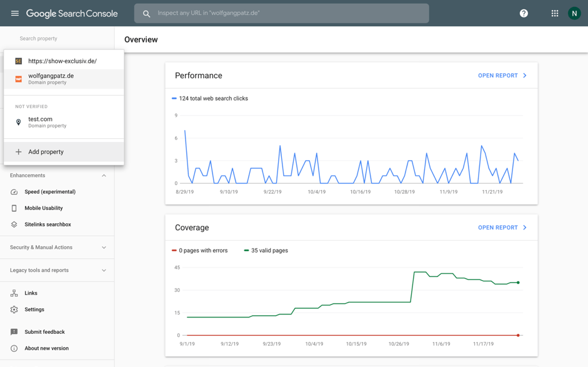The width and height of the screenshot is (588, 367).
Task: Click the Google Search Console logo
Action: coord(72,14)
